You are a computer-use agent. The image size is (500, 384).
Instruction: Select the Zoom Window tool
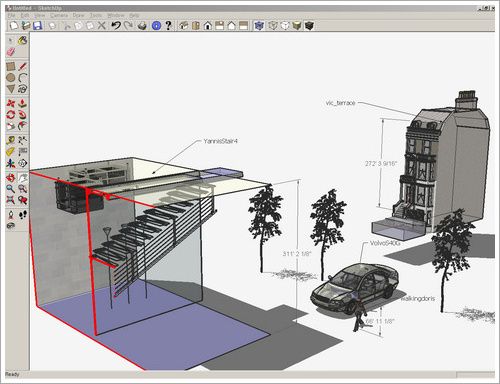tap(22, 189)
